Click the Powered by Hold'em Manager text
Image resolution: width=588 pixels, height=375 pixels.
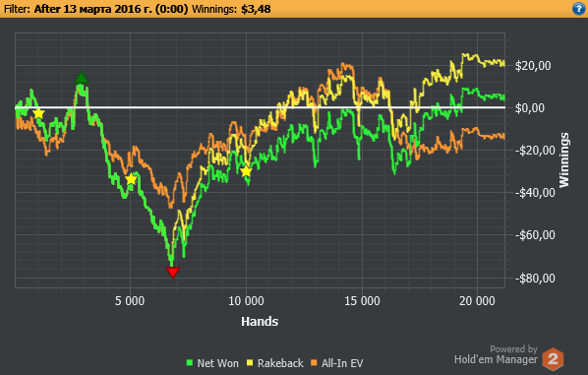pos(496,354)
